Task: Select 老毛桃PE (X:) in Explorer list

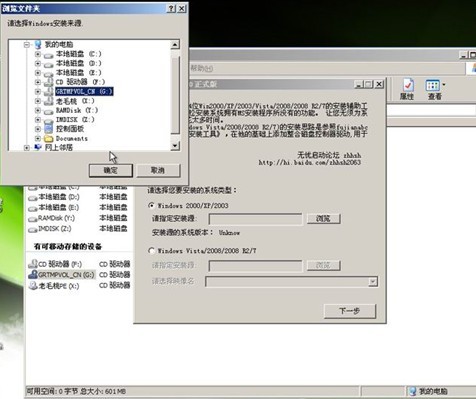Action: pos(59,286)
